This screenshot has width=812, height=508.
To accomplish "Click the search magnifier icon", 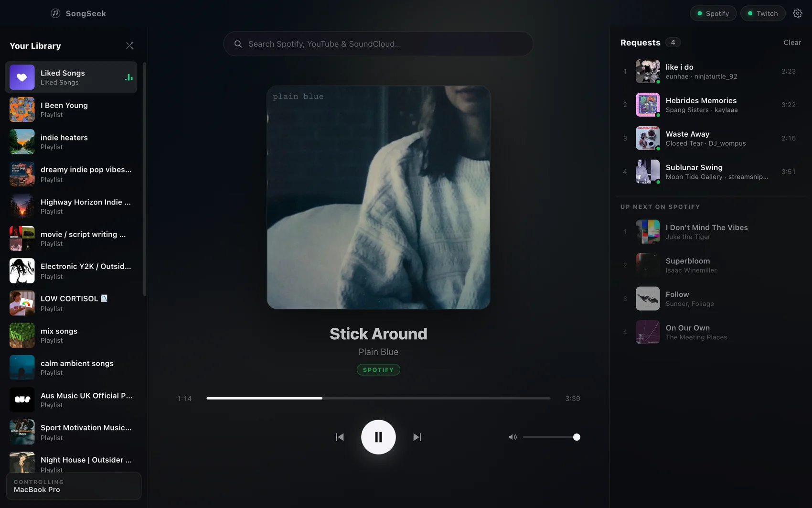I will 238,44.
